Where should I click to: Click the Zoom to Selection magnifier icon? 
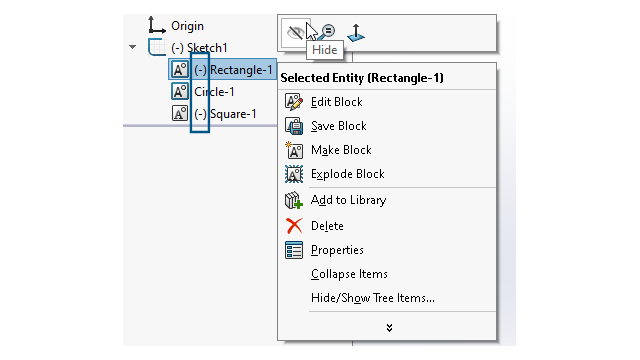coord(327,32)
